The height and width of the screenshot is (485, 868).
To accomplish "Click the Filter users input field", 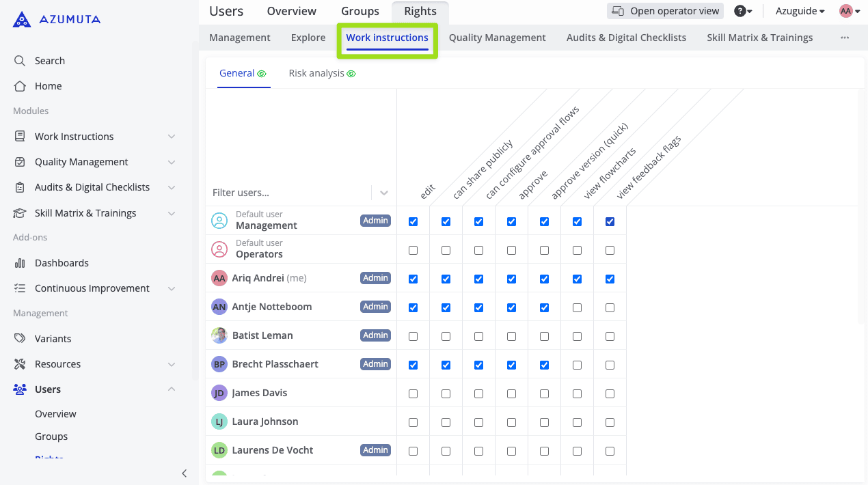I will pos(287,193).
